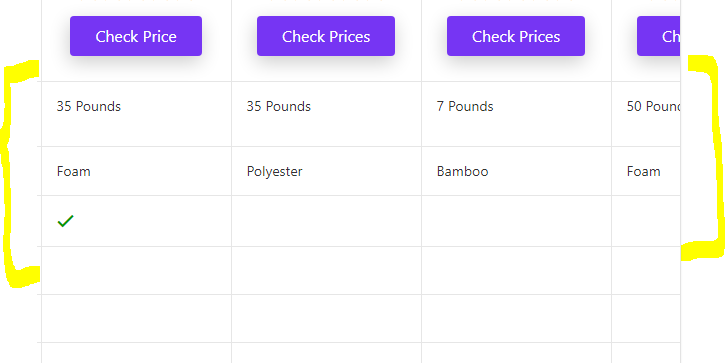Click the "Polyester" material cell
This screenshot has height=363, width=725.
[x=326, y=171]
